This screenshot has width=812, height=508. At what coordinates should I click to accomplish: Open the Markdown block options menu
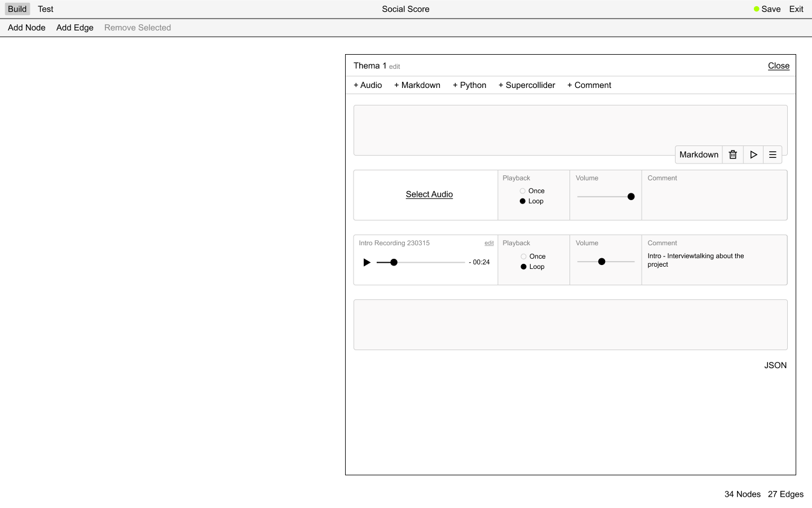(773, 154)
